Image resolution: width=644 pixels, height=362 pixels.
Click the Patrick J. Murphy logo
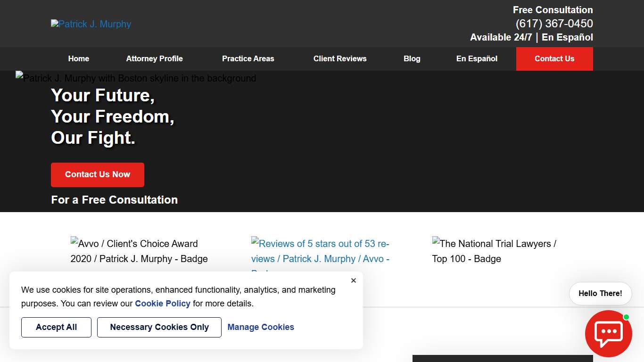pyautogui.click(x=91, y=24)
